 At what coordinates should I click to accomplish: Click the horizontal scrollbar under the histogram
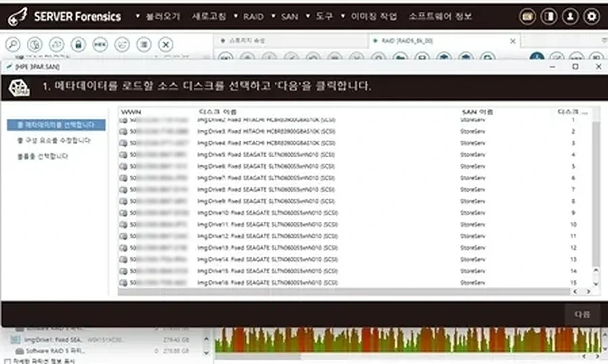click(x=258, y=357)
